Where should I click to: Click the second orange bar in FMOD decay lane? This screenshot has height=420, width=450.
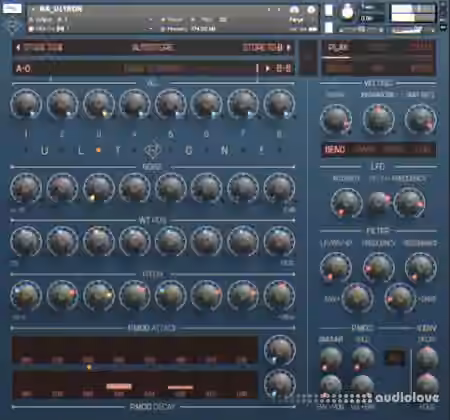[x=180, y=387]
